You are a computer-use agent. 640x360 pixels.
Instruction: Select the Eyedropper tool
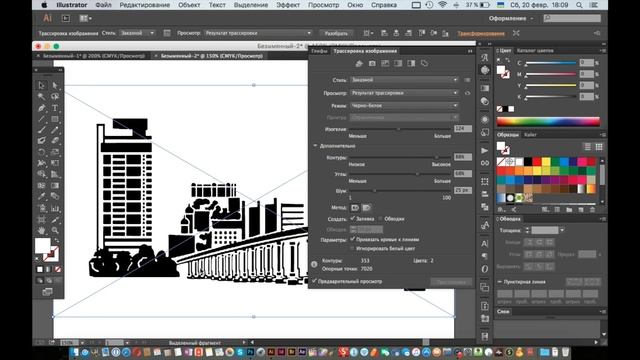[42, 196]
